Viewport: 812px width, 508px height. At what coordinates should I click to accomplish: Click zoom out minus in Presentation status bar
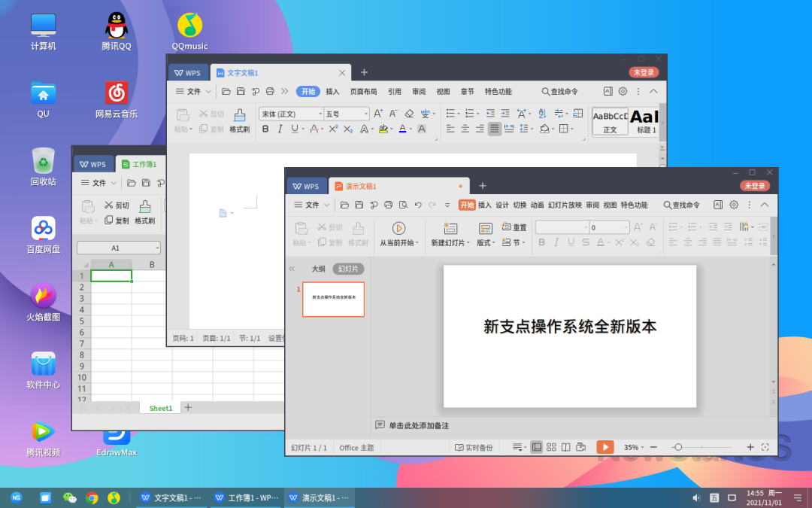click(653, 447)
